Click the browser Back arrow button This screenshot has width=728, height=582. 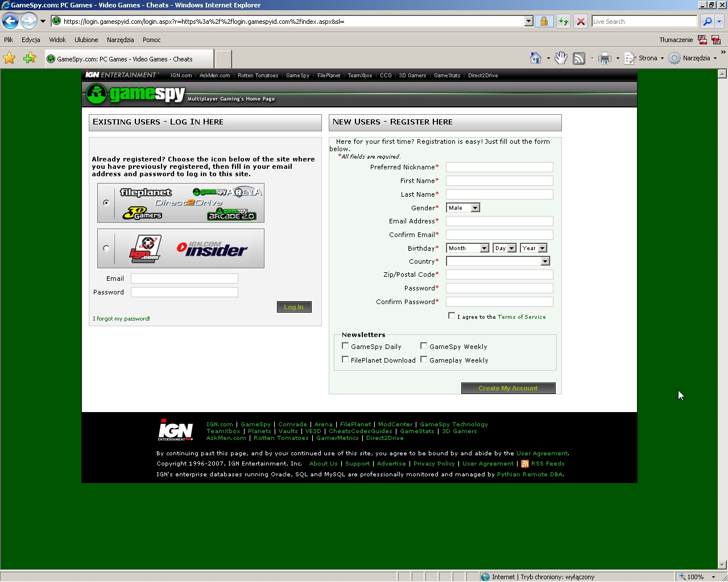pos(10,22)
